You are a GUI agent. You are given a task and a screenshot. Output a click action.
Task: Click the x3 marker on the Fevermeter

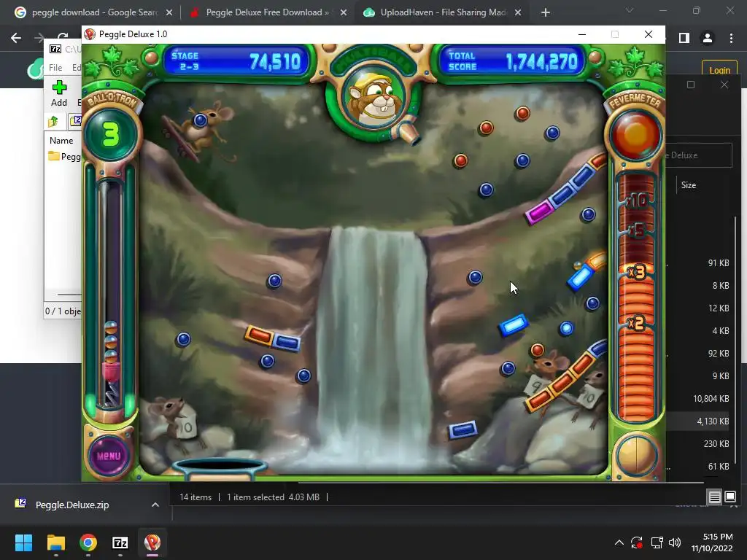[637, 273]
